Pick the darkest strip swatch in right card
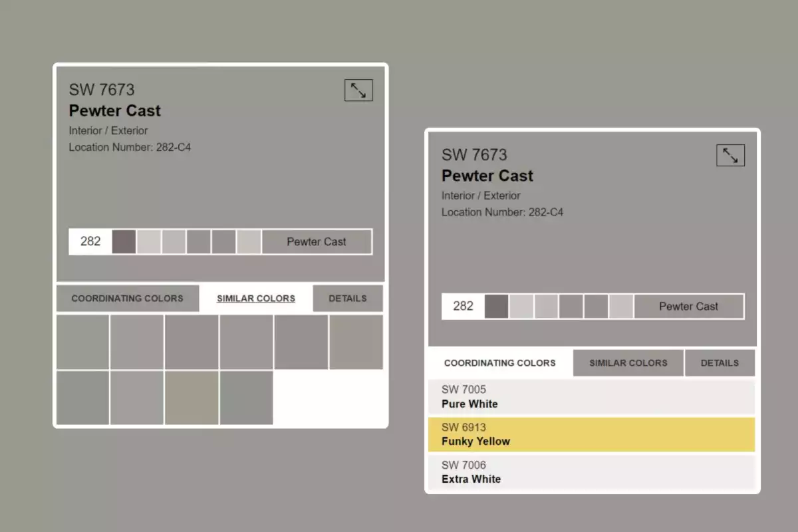The height and width of the screenshot is (532, 798). pos(496,307)
